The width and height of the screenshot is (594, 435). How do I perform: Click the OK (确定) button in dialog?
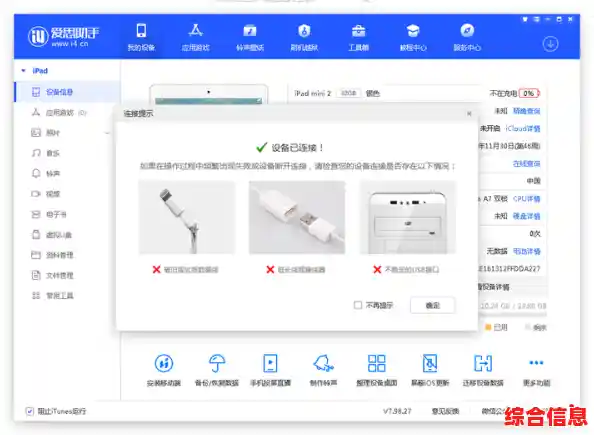coord(432,305)
